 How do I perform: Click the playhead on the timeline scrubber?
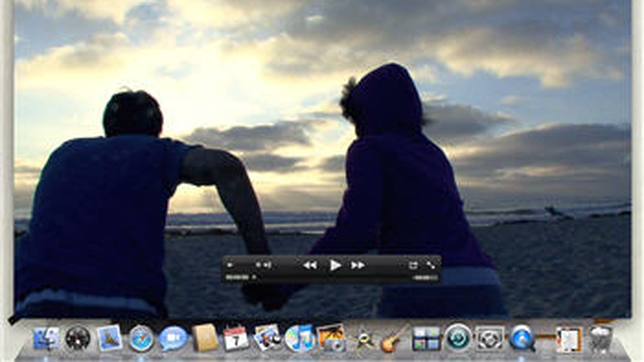[x=254, y=277]
